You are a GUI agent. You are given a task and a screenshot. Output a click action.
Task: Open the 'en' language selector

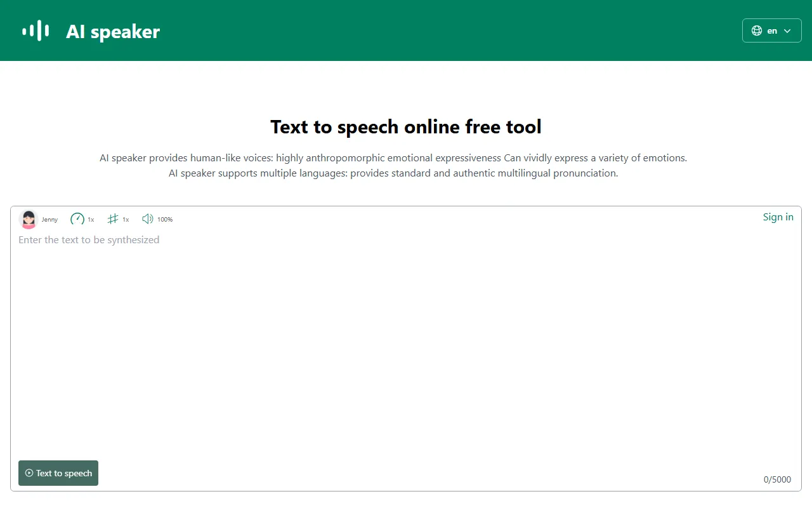772,30
